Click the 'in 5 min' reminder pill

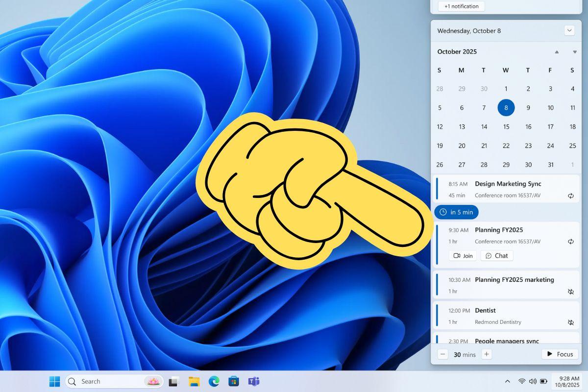point(456,212)
